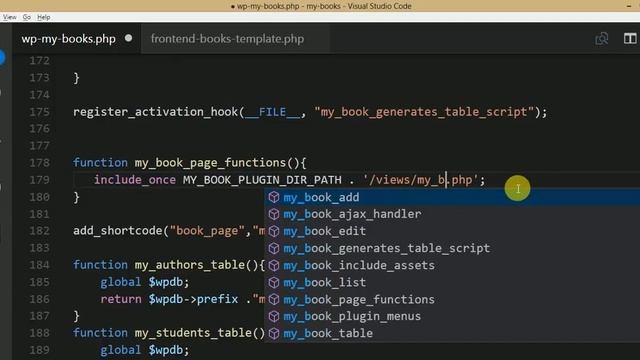Select the my_book_add suggestion

click(x=452, y=197)
